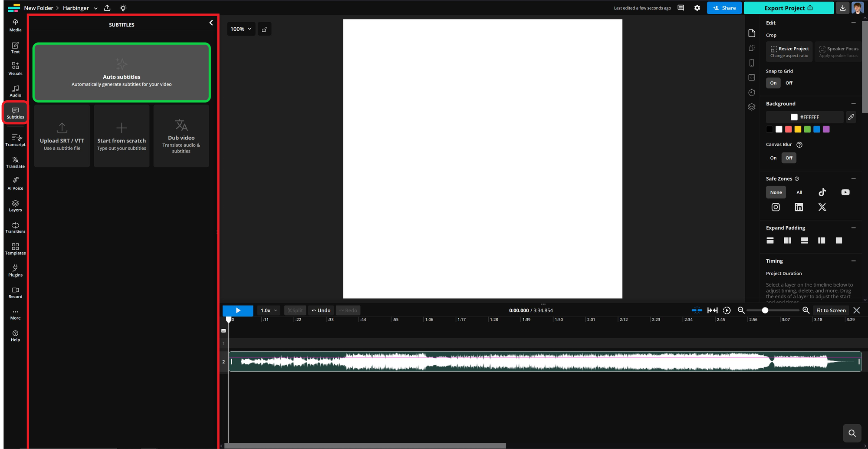Collapse the Subtitles panel with the chevron
Viewport: 868px width, 449px height.
(x=211, y=23)
